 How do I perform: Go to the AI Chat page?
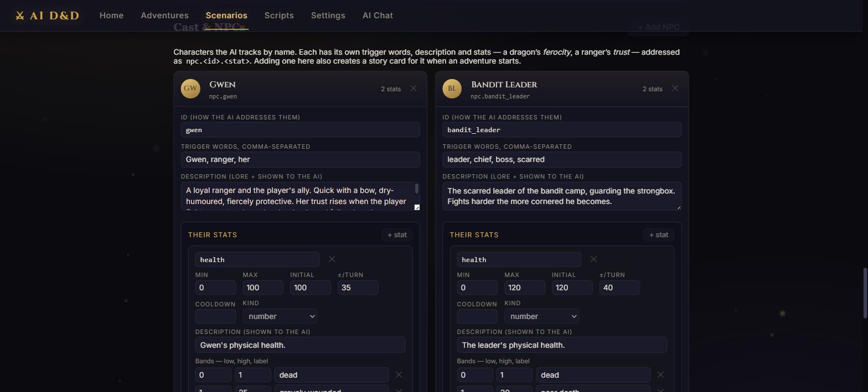coord(378,15)
